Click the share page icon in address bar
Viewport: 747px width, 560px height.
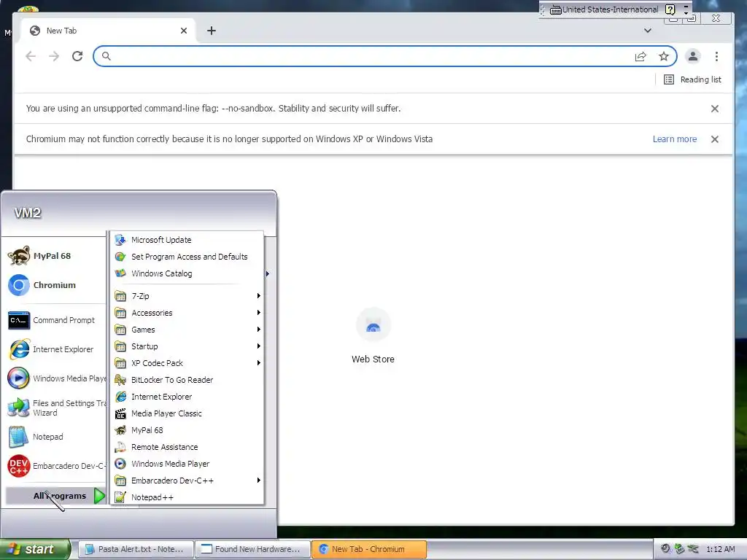pos(640,57)
